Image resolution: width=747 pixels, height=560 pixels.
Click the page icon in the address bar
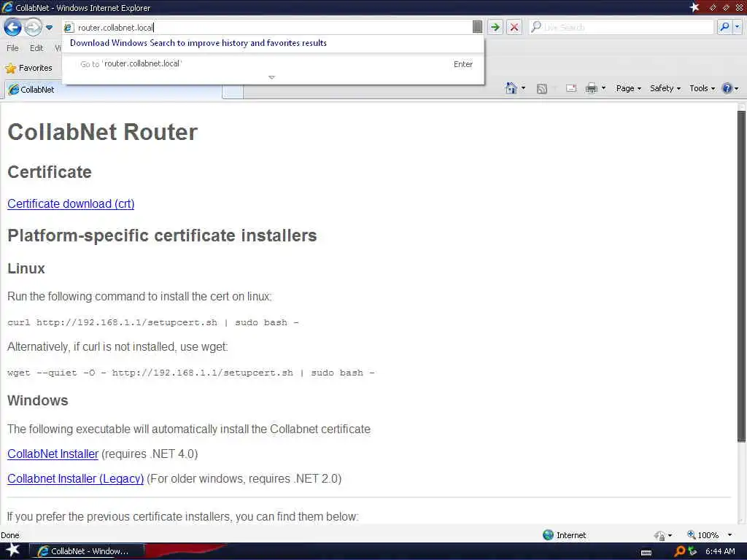click(69, 28)
